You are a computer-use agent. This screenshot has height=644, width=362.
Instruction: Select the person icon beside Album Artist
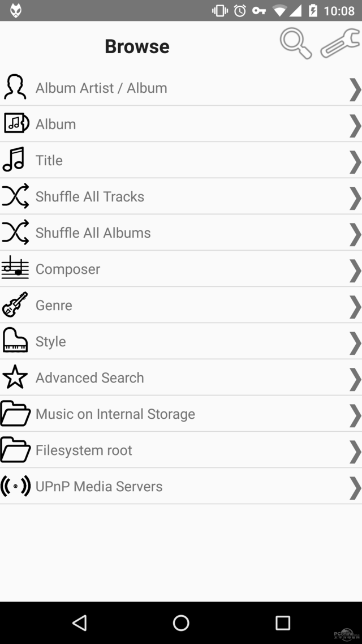[x=15, y=87]
